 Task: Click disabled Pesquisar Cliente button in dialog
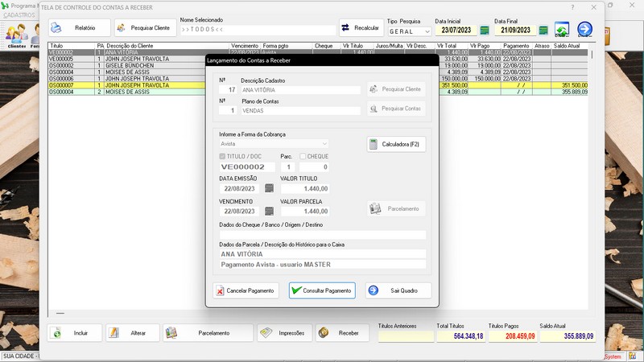[396, 89]
